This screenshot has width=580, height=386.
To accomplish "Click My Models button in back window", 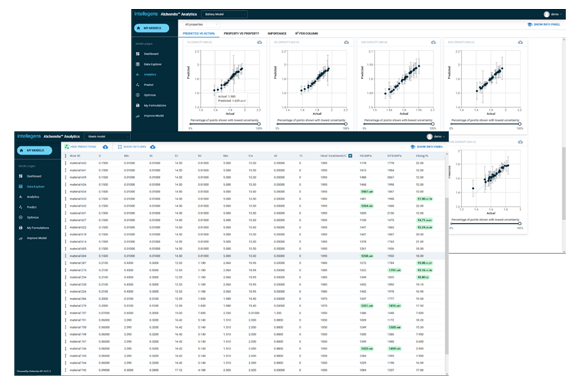I will [152, 28].
